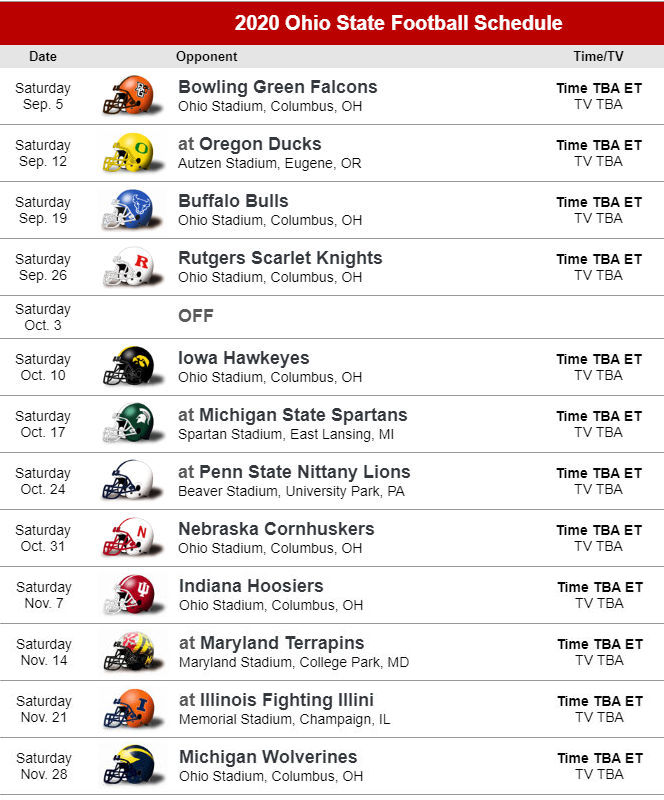Select the Oregon Ducks yellow helmet icon
Screen dimensions: 664x800
tap(132, 153)
